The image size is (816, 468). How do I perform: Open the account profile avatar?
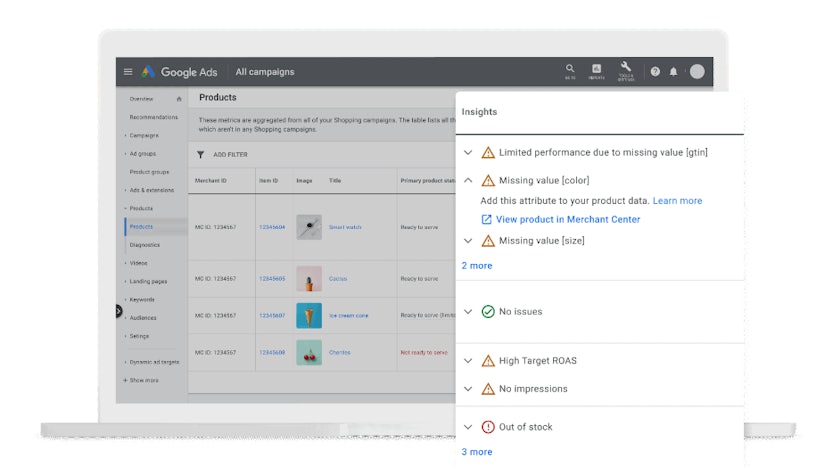point(697,72)
